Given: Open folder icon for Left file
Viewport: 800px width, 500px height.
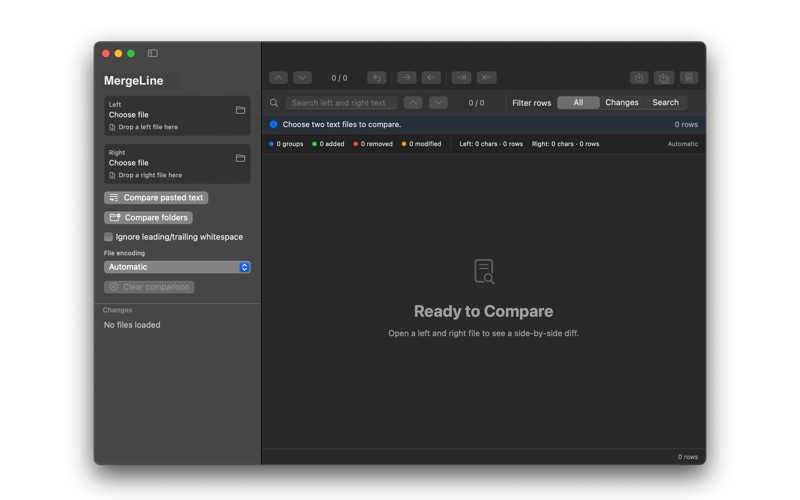Looking at the screenshot, I should pos(240,110).
